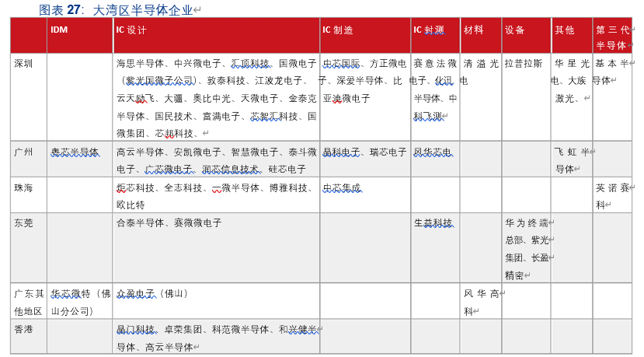Viewport: 644px width, 357px height.
Task: Click the table title 图表 27: 大湾区半导体企业
Action: click(116, 9)
